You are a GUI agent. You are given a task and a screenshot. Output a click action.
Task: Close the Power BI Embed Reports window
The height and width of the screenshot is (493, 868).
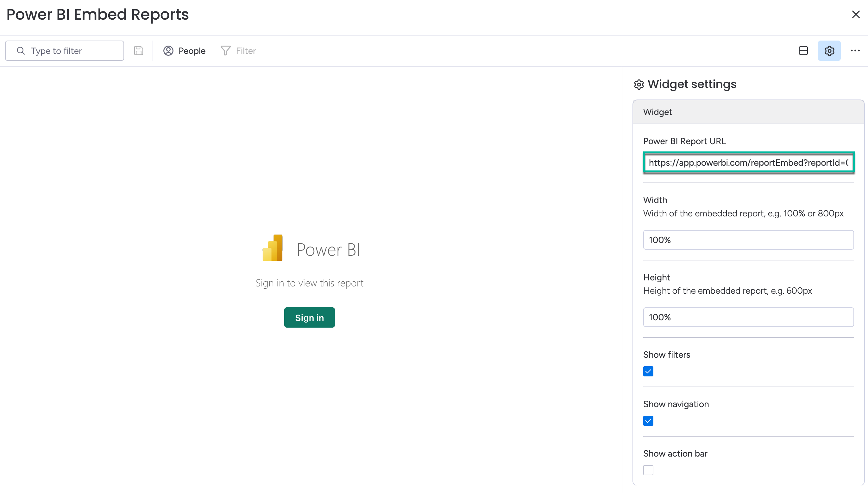pyautogui.click(x=855, y=15)
